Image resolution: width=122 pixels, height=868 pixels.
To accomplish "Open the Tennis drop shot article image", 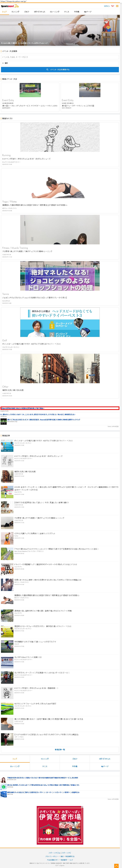I will [x=60, y=276].
